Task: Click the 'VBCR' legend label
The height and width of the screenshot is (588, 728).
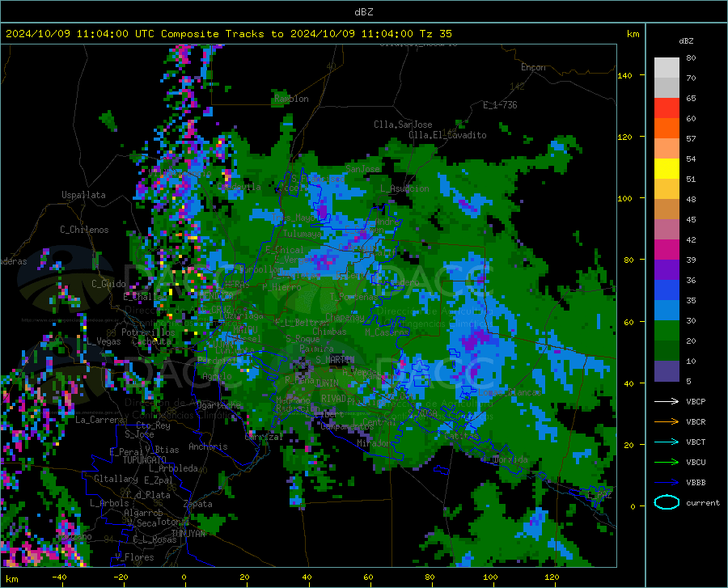Action: click(x=696, y=421)
